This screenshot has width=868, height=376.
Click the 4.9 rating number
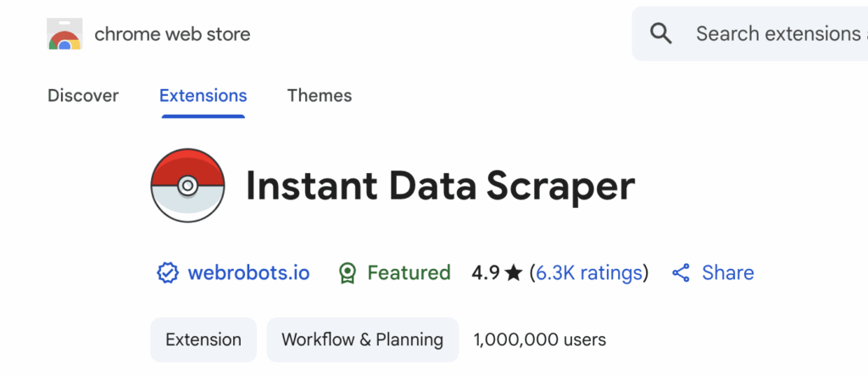coord(485,273)
